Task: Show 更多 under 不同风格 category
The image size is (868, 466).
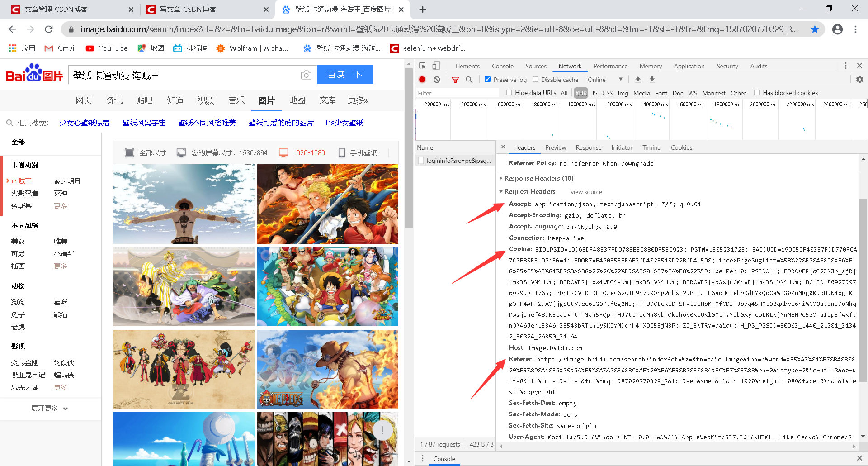Action: pyautogui.click(x=60, y=266)
